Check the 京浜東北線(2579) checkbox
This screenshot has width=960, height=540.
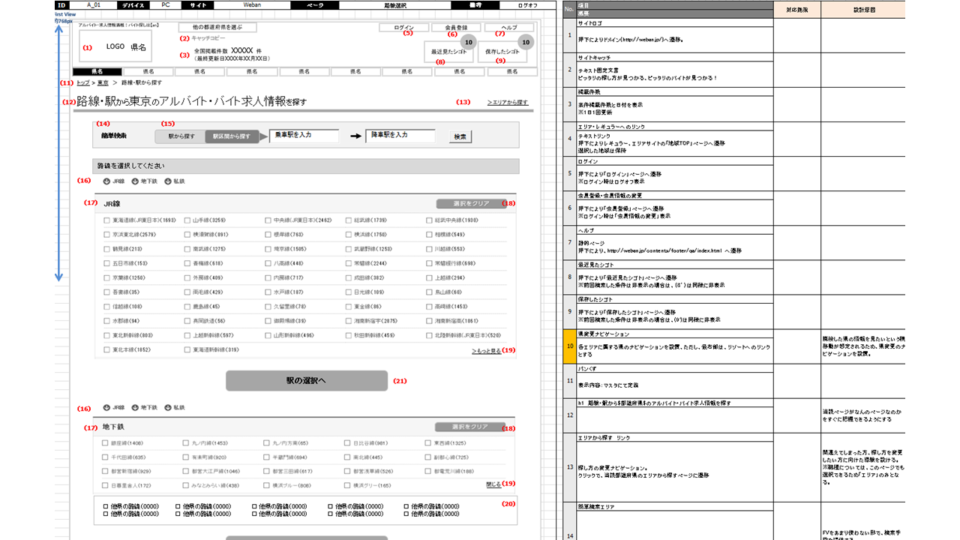[x=107, y=234]
